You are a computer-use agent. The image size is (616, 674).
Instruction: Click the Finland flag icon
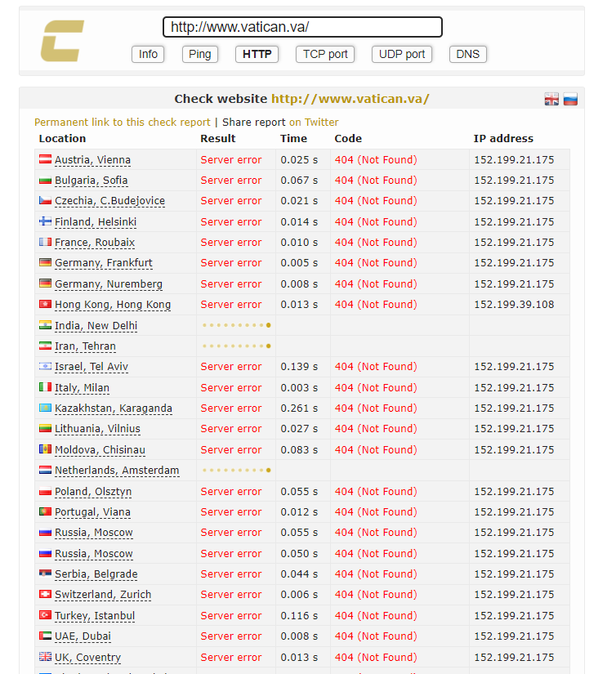pyautogui.click(x=45, y=221)
